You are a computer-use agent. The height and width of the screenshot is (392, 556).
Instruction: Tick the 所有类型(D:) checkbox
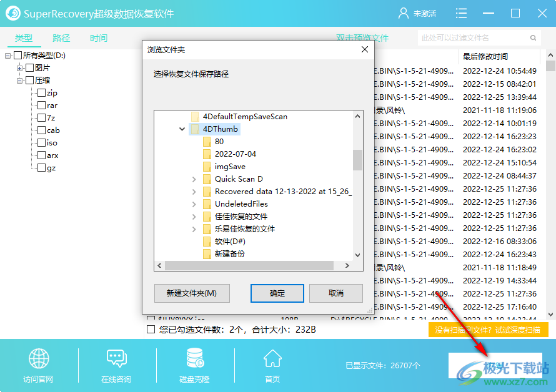(x=17, y=56)
